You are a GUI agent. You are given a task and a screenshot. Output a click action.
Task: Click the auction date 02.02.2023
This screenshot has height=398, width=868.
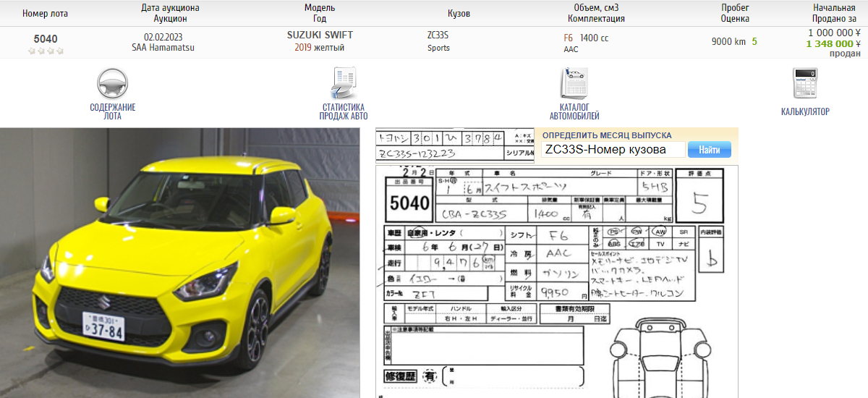pyautogui.click(x=163, y=36)
